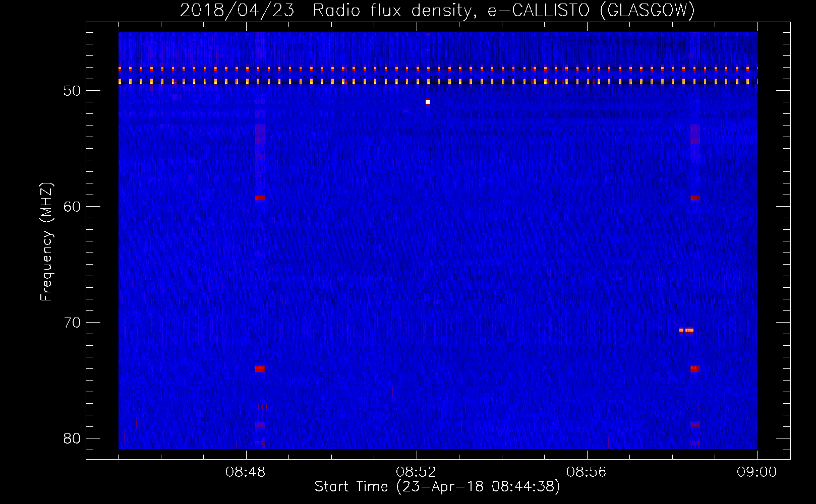Click the orange burst near 71 MHz
816x504 pixels.
click(686, 331)
